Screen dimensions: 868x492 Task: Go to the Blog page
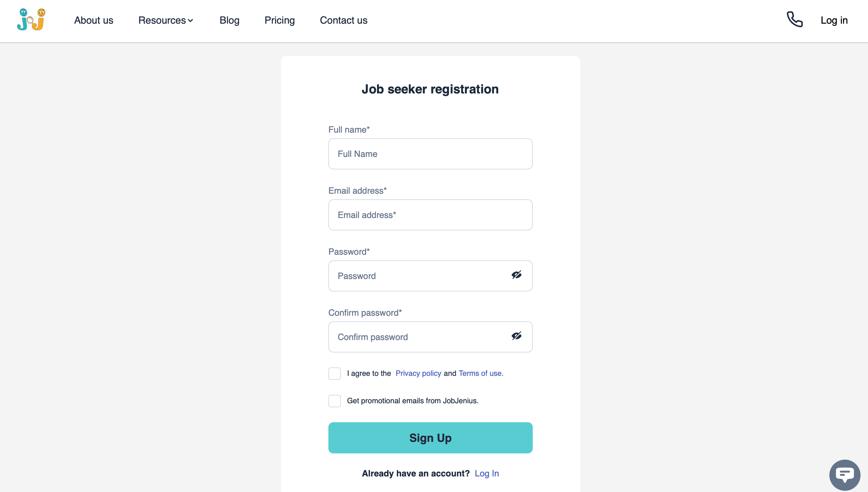[x=229, y=20]
